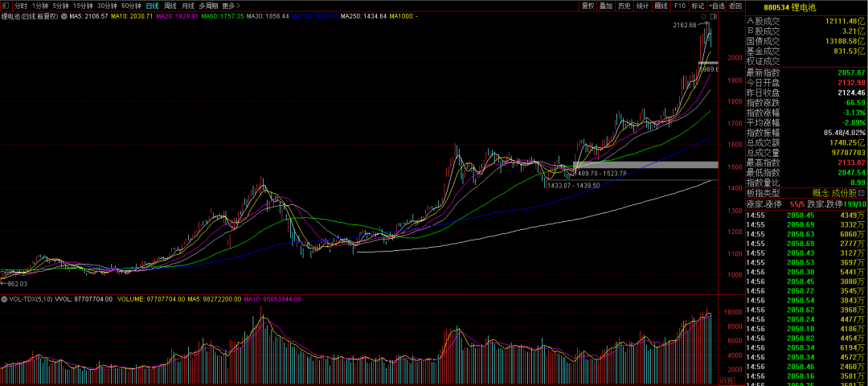This screenshot has width=868, height=386.
Task: Open the 画线 drawing tools
Action: click(x=661, y=6)
